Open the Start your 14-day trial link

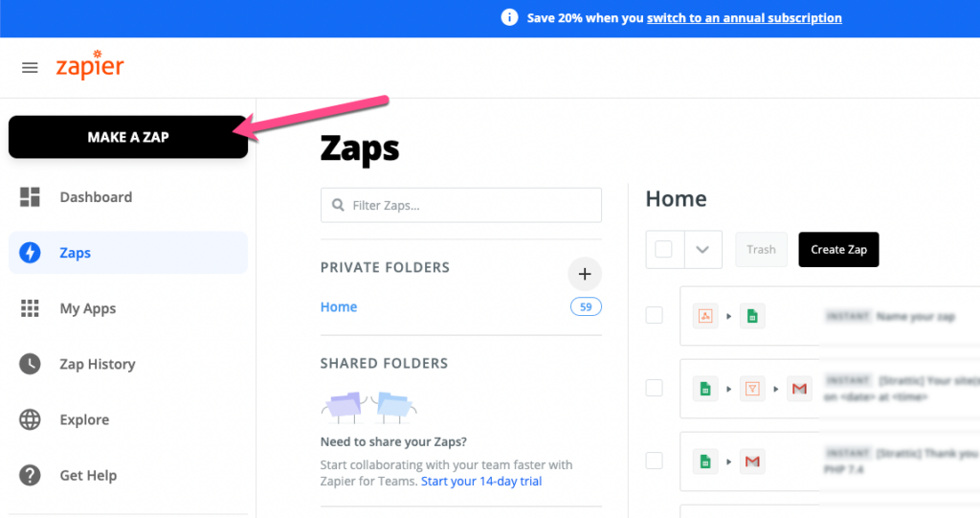pyautogui.click(x=481, y=481)
